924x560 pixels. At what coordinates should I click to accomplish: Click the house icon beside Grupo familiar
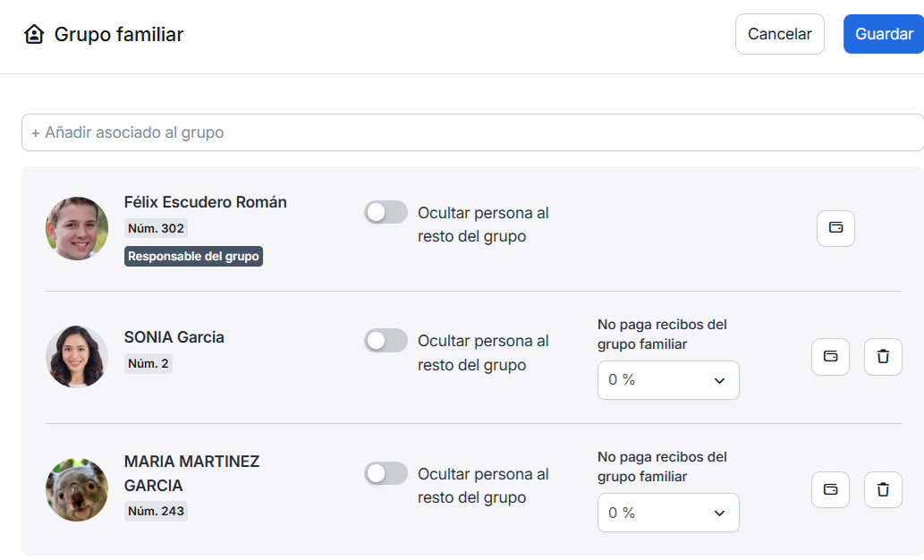34,35
